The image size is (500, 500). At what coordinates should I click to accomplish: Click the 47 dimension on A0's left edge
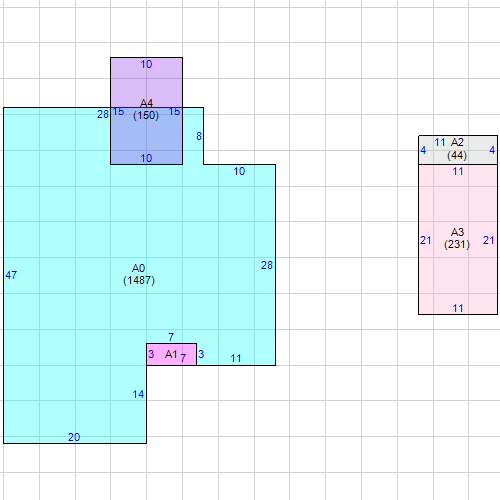click(x=11, y=275)
